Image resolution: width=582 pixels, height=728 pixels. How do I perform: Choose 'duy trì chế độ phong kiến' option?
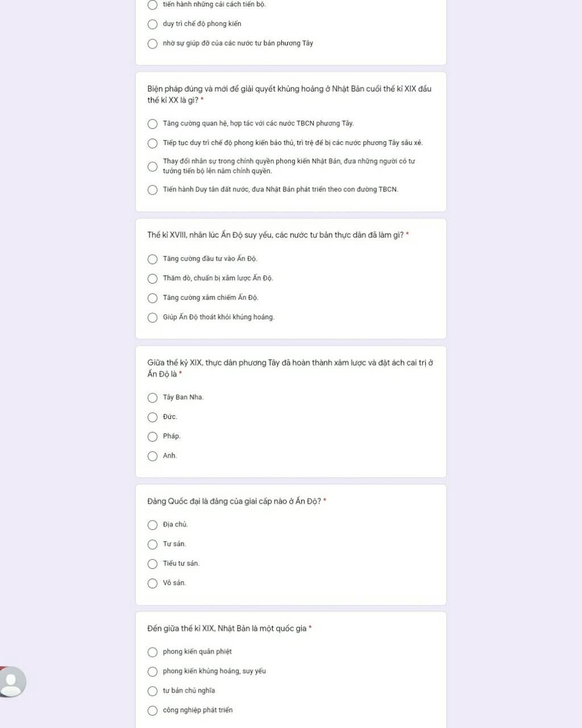pos(152,24)
